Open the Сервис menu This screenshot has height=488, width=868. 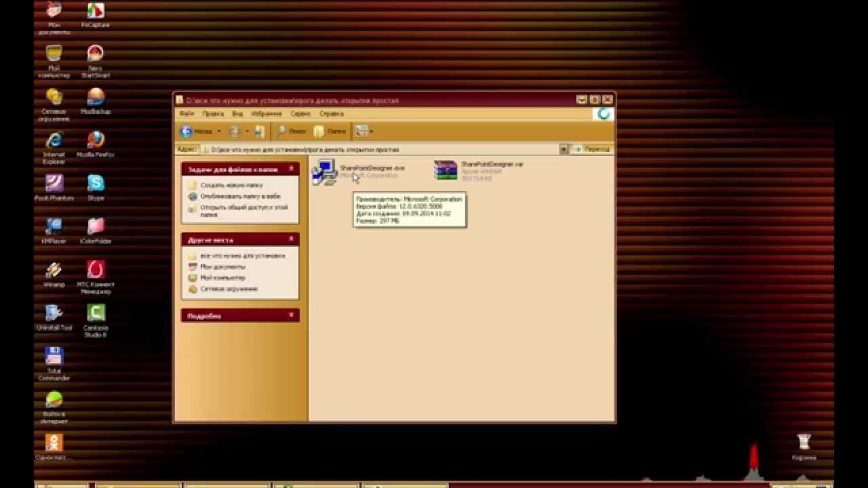tap(300, 114)
